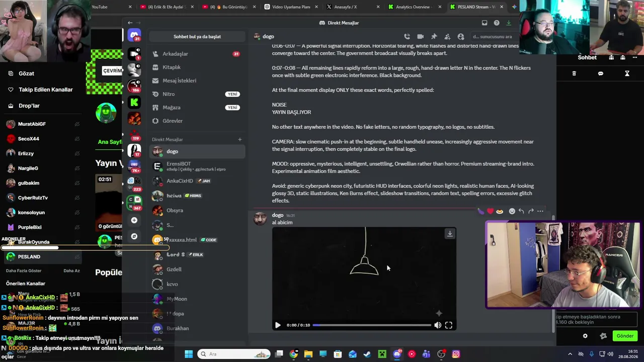Open the add reaction emoji picker
The image size is (644, 362).
512,211
